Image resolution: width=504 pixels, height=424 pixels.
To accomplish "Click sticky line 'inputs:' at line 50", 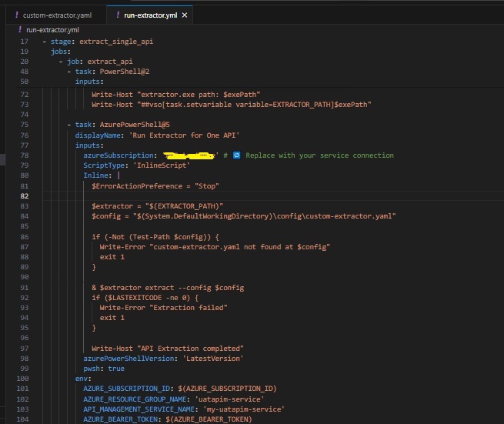I will [89, 82].
